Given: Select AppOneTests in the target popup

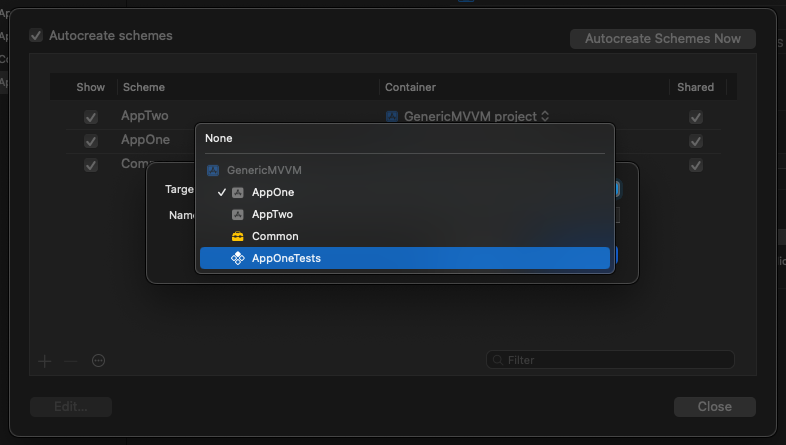Looking at the screenshot, I should click(405, 258).
